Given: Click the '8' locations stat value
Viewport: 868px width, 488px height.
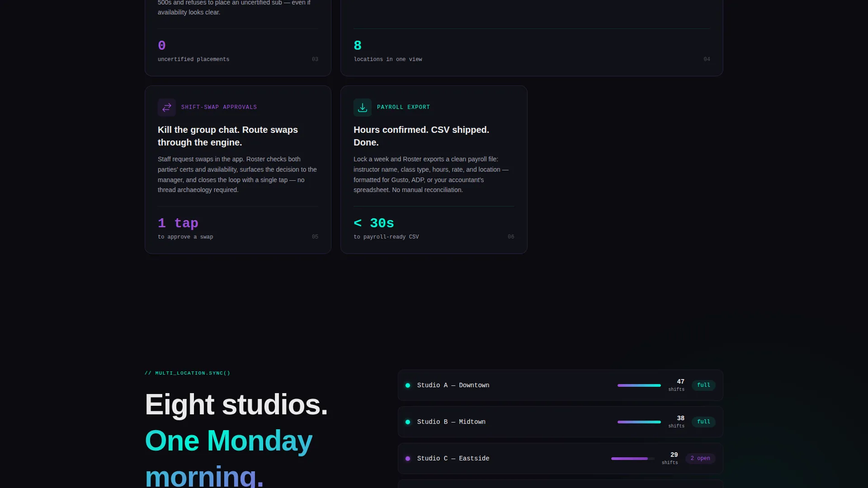Looking at the screenshot, I should pyautogui.click(x=358, y=46).
